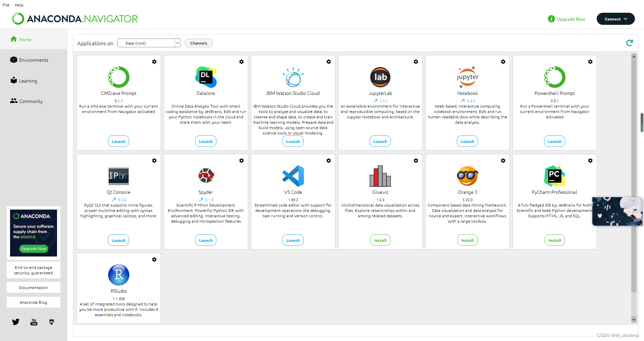Viewport: 644px width, 341px height.
Task: Click the PyCharm PC logo
Action: (555, 176)
